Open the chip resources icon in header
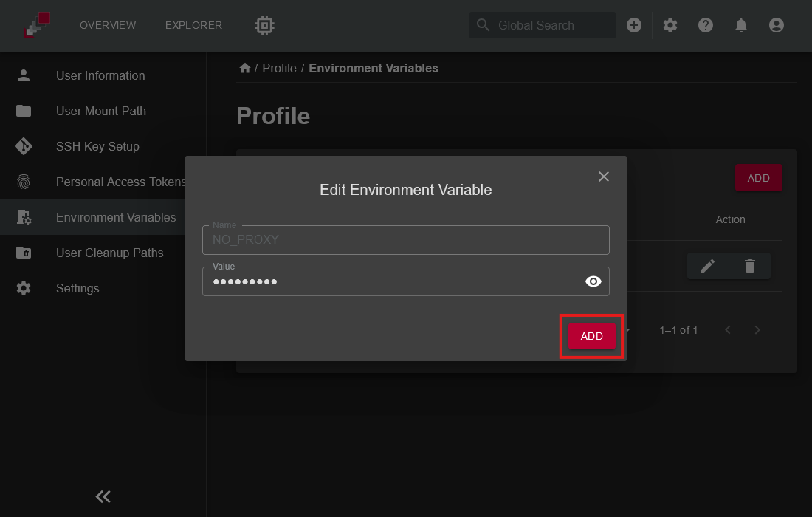The height and width of the screenshot is (517, 812). coord(264,25)
